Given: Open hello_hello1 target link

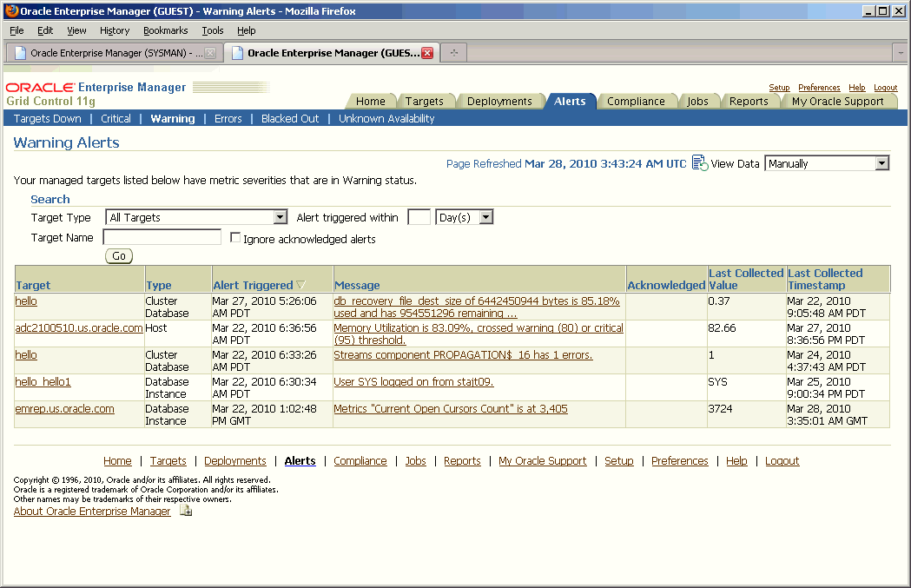Looking at the screenshot, I should (x=43, y=382).
